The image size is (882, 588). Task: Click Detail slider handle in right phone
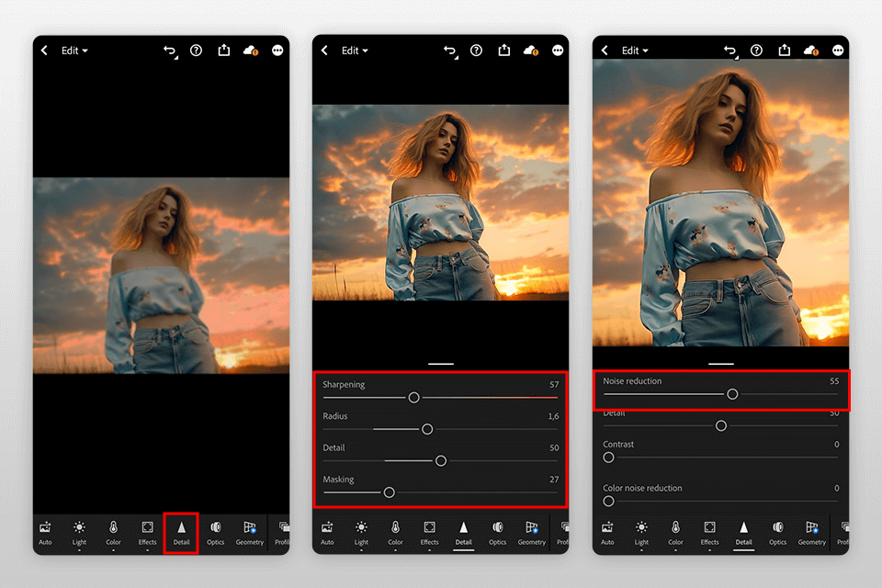(x=721, y=426)
